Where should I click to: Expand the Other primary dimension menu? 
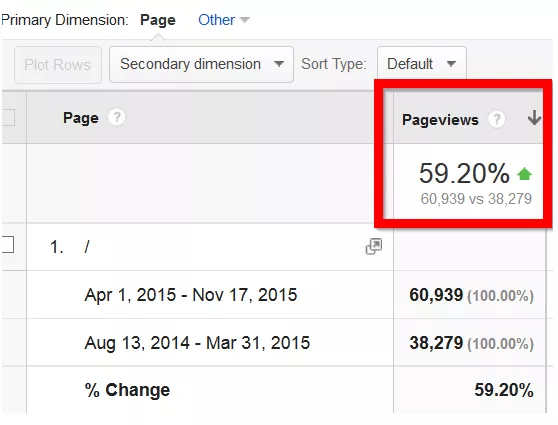(224, 20)
